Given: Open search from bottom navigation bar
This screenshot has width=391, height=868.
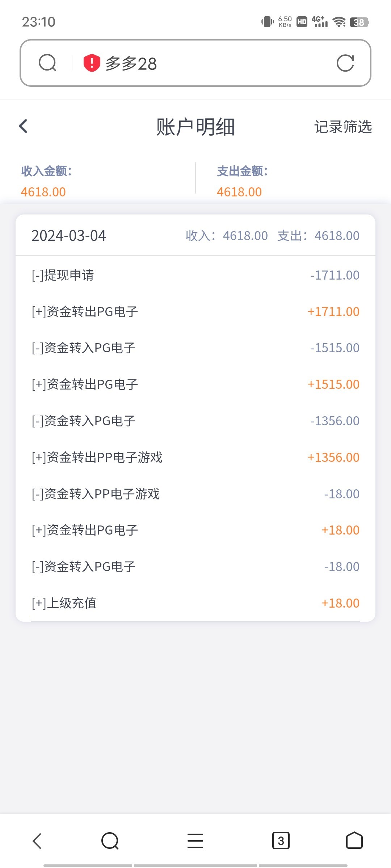Looking at the screenshot, I should pyautogui.click(x=110, y=841).
